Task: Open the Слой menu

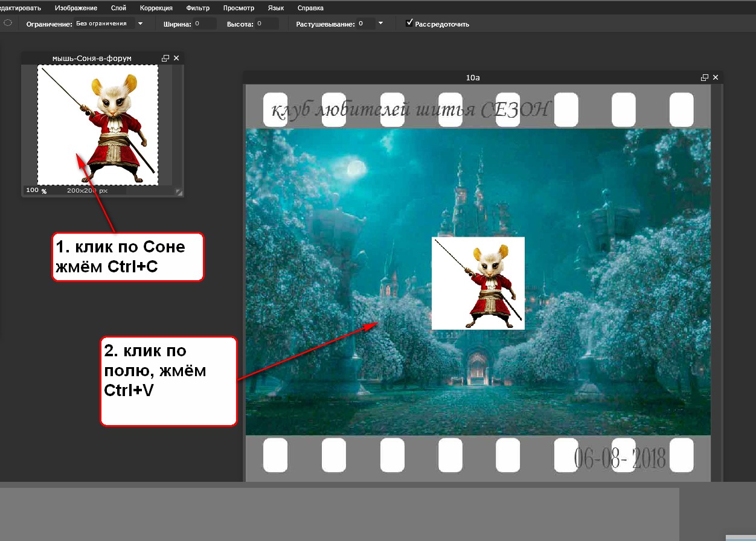Action: click(x=118, y=8)
